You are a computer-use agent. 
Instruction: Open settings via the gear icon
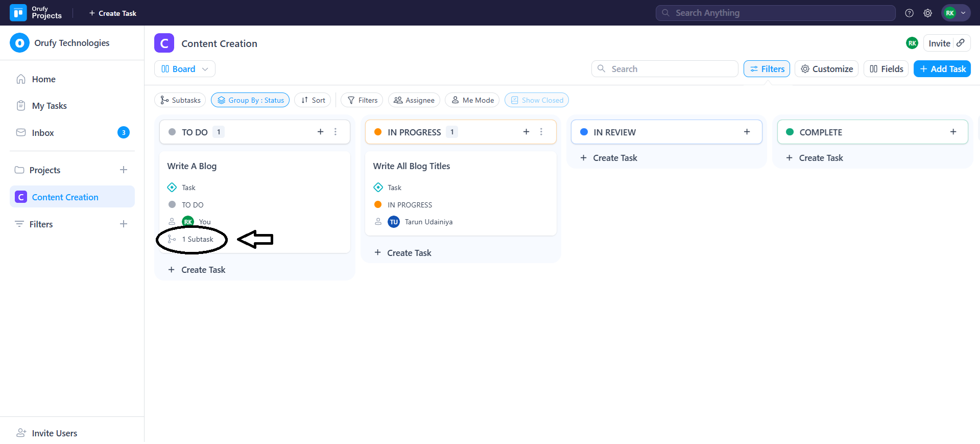[x=927, y=13]
